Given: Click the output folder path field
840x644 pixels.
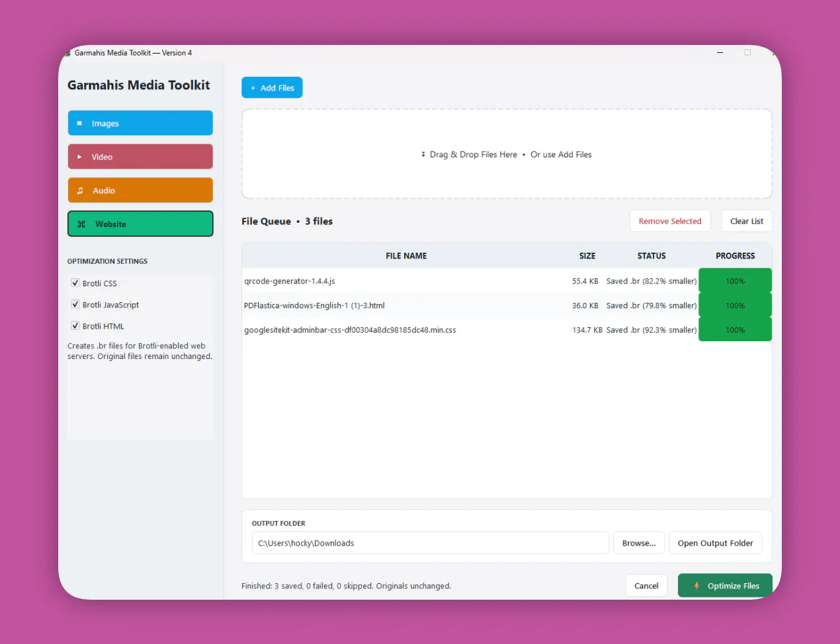Looking at the screenshot, I should point(430,543).
